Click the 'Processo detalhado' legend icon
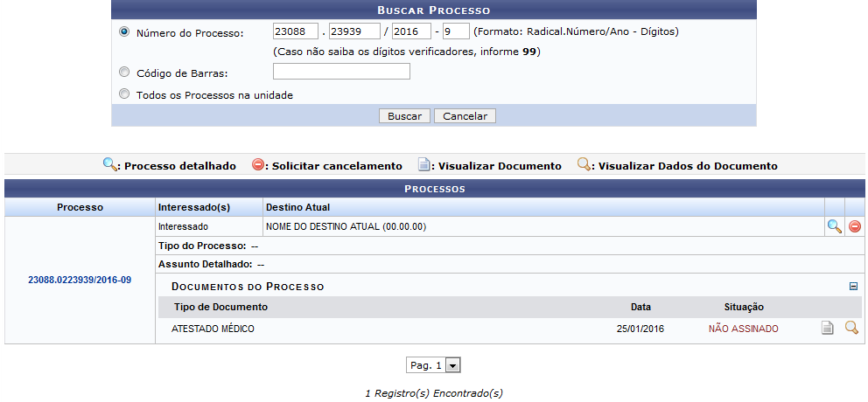This screenshot has width=868, height=402. tap(110, 164)
